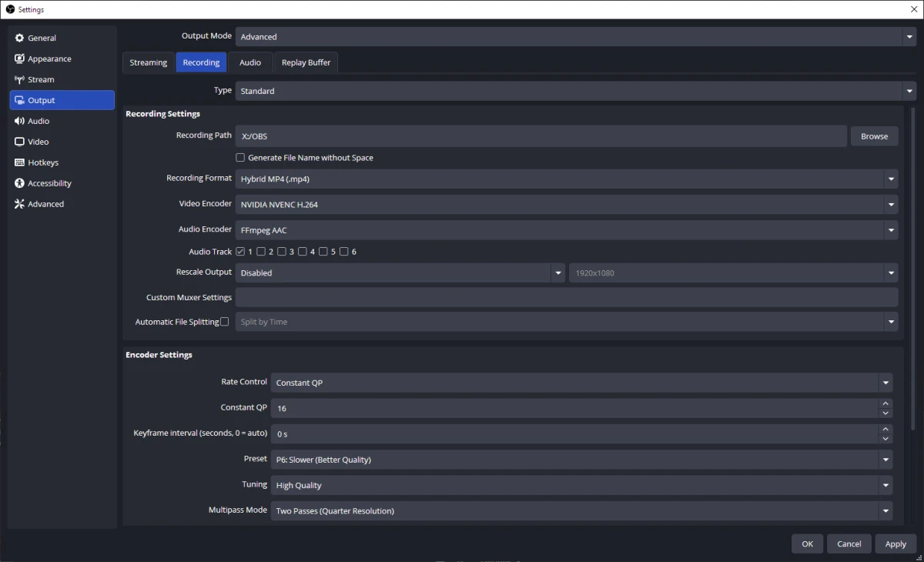Go to the Stream settings section
The image size is (924, 562).
(x=62, y=79)
